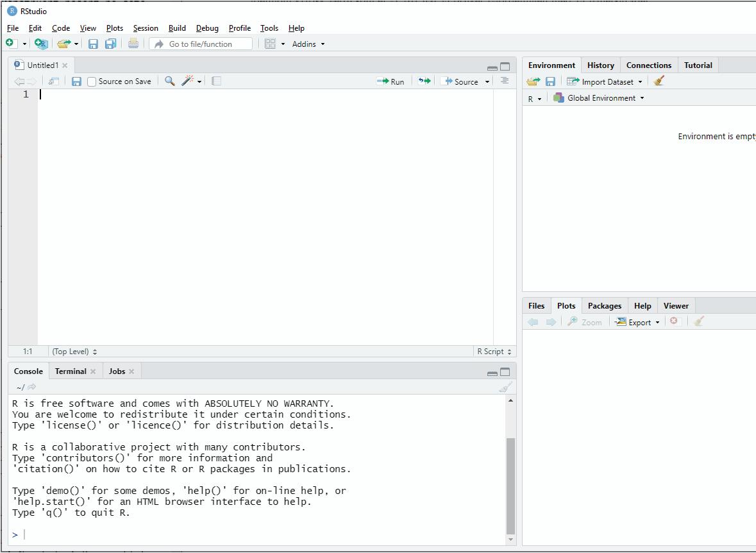The image size is (756, 553).
Task: Expand the recent files dropdown arrow
Action: click(x=76, y=44)
